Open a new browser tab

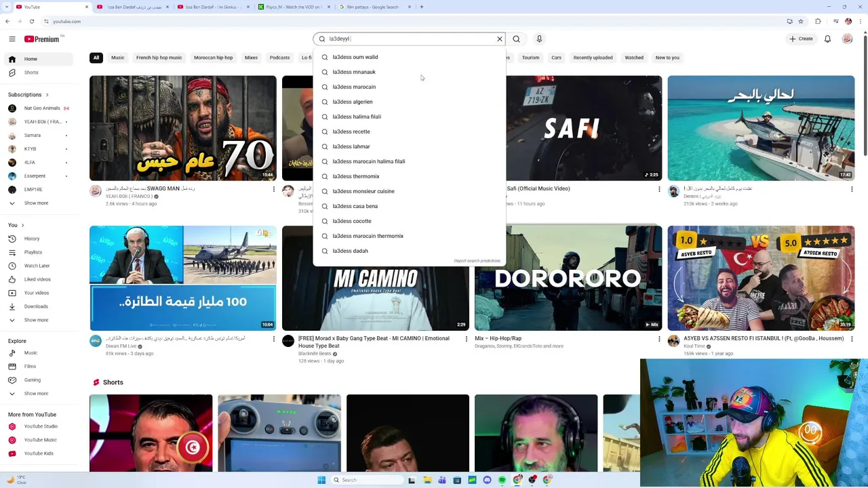pos(422,7)
